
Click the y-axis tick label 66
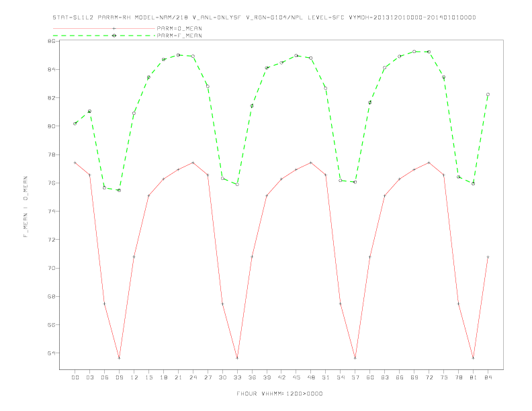[52, 324]
